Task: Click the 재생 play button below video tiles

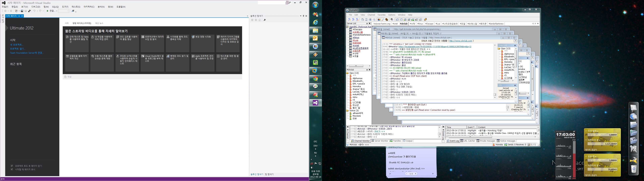Action: [68, 77]
